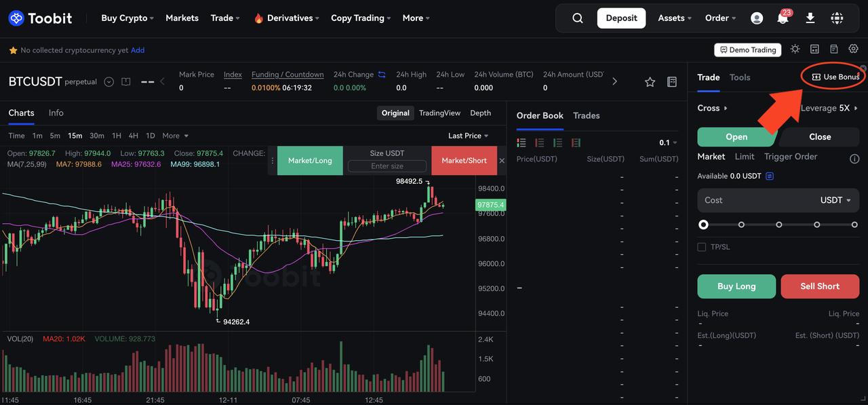Open the Tools tab

point(740,77)
